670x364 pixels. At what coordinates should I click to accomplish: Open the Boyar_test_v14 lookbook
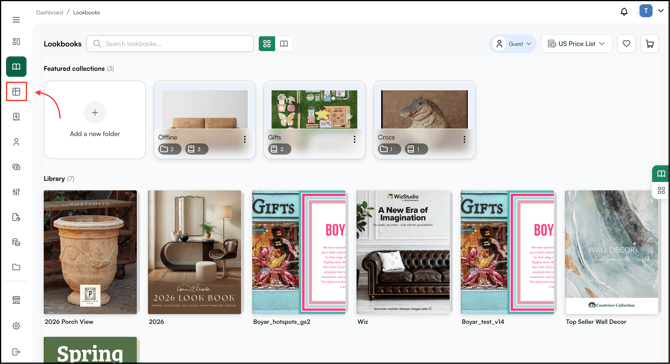[x=507, y=252]
